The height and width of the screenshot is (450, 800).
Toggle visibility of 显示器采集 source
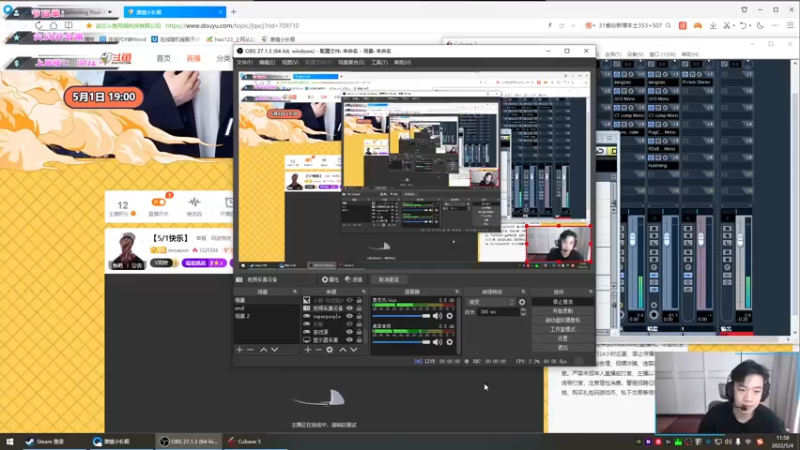coord(349,340)
